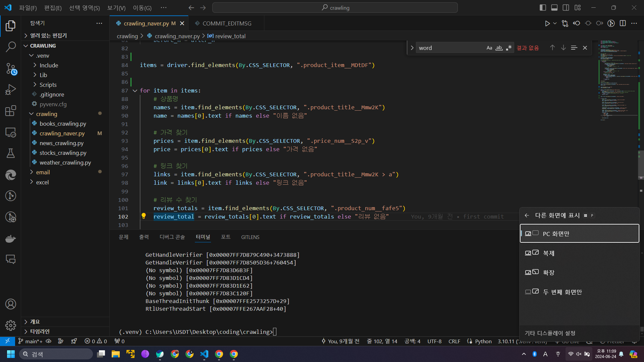The image size is (644, 362).
Task: Close the find widget
Action: pyautogui.click(x=585, y=48)
